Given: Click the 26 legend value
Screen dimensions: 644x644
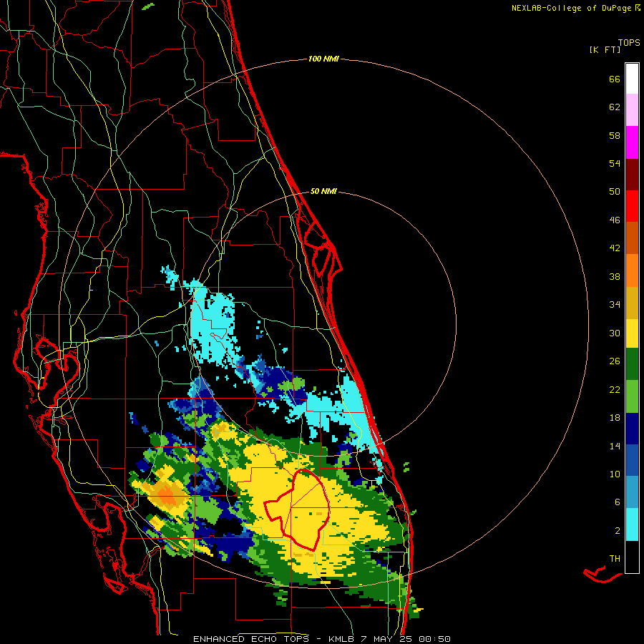Looking at the screenshot, I should [615, 361].
